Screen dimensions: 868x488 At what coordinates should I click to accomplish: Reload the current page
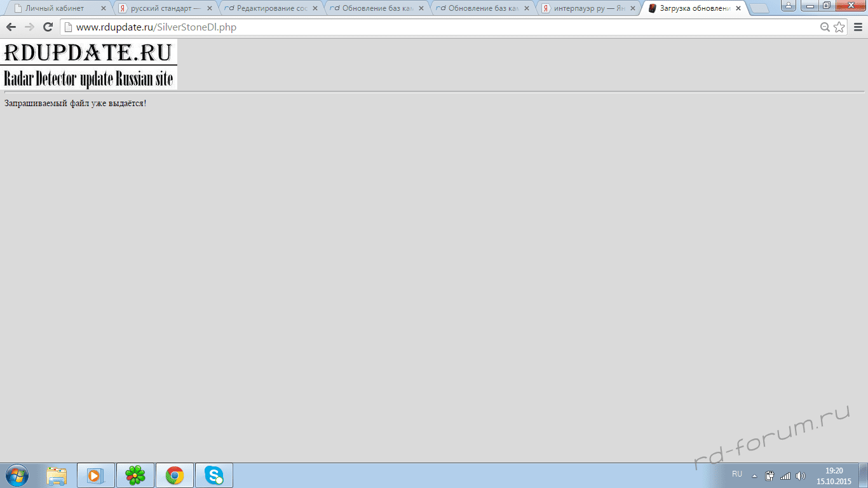(48, 27)
